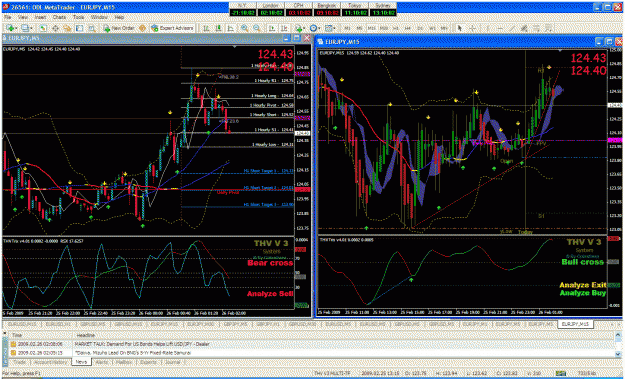Click the New Order button
The width and height of the screenshot is (625, 379).
(119, 28)
